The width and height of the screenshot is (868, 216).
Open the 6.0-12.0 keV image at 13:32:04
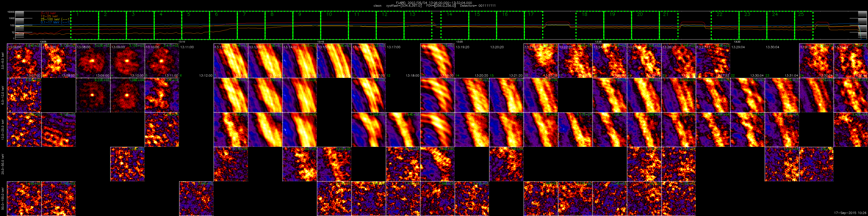pos(851,95)
